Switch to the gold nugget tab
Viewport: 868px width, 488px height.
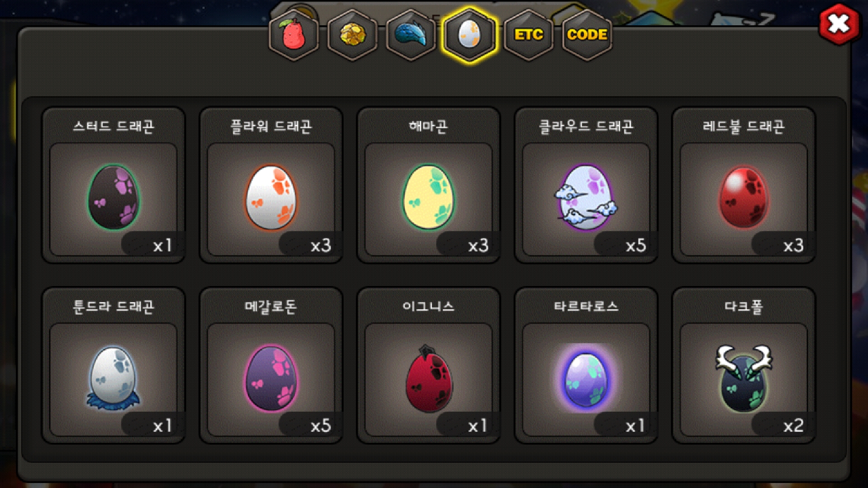353,35
